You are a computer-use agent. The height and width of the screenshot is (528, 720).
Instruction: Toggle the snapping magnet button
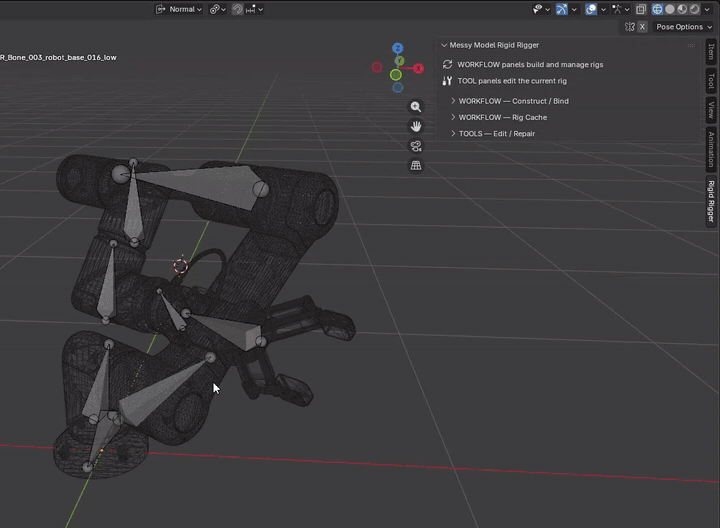pyautogui.click(x=237, y=9)
